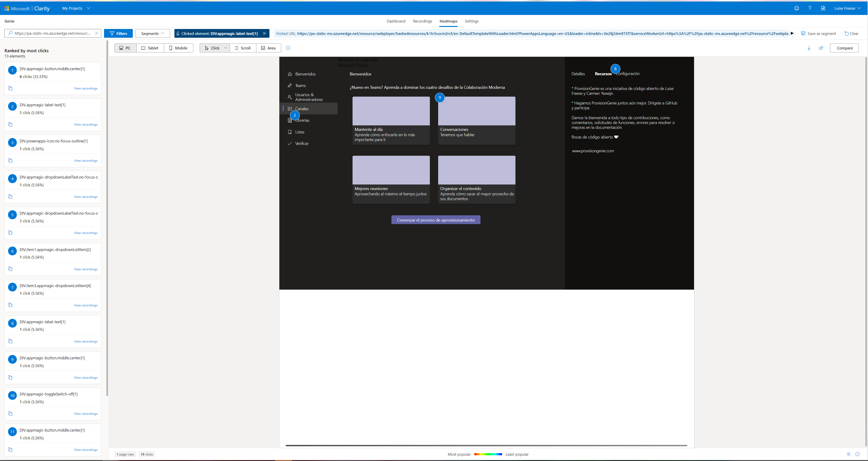View recordings for ranked element 11
868x461 pixels.
pyautogui.click(x=86, y=449)
